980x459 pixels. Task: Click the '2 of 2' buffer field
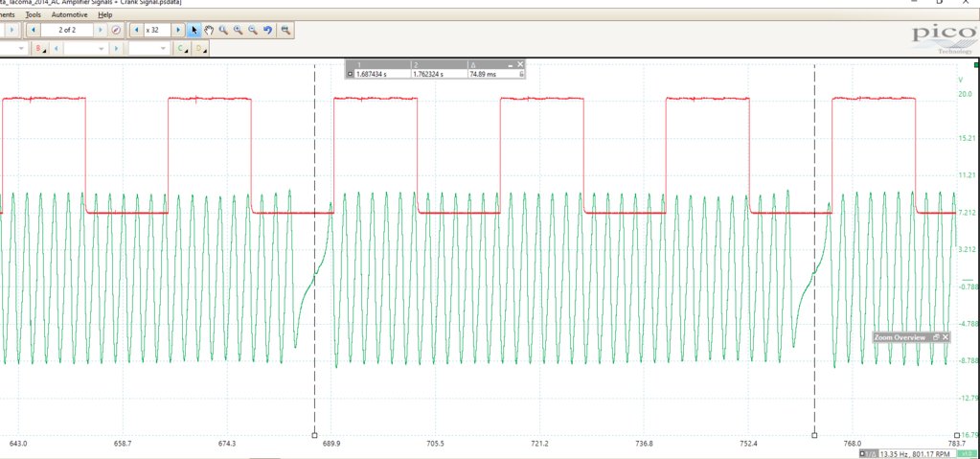coord(67,30)
